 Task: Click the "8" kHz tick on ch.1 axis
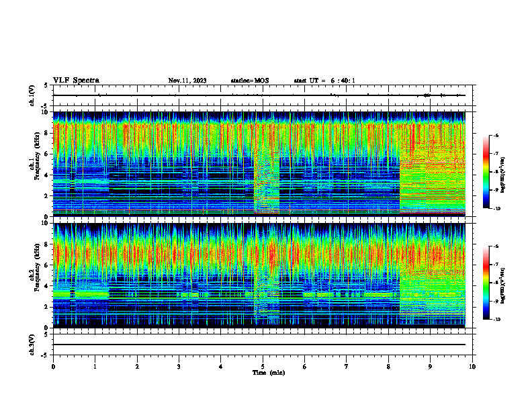tap(46, 133)
